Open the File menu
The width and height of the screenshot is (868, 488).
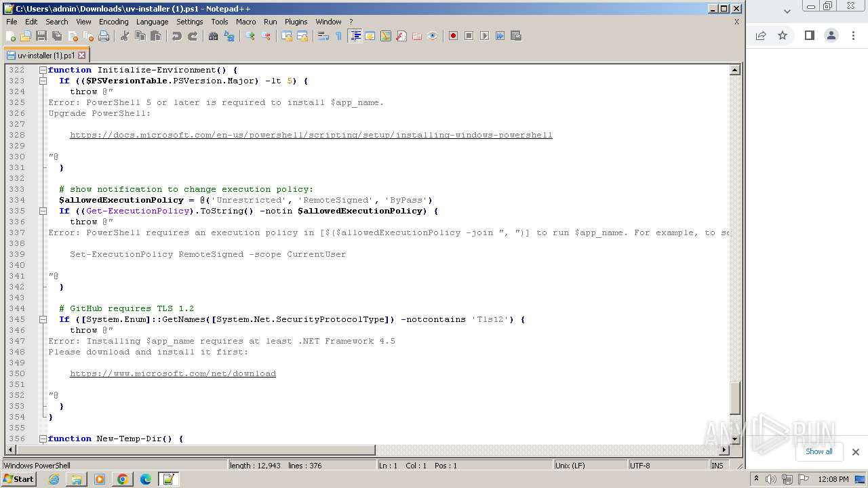tap(12, 22)
